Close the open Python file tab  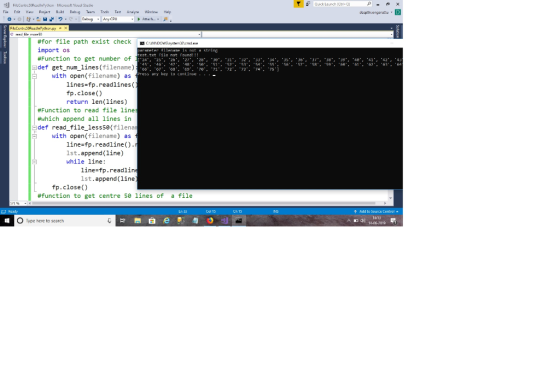[x=66, y=28]
